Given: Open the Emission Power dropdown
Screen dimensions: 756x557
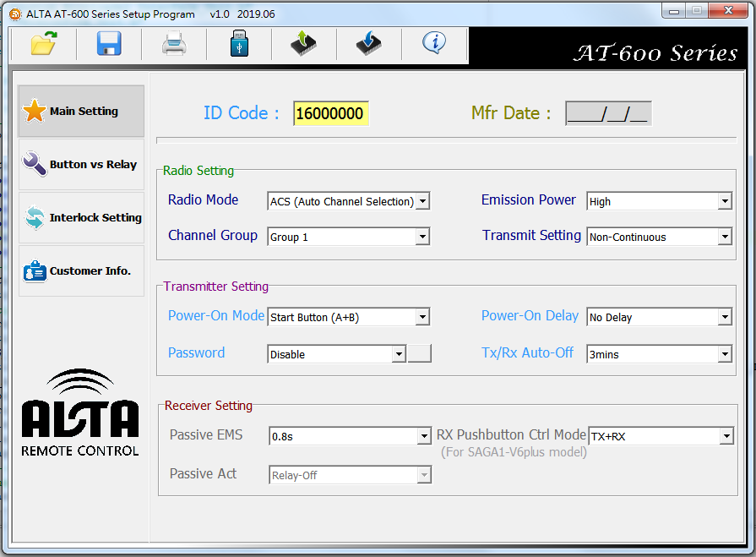Looking at the screenshot, I should tap(659, 201).
